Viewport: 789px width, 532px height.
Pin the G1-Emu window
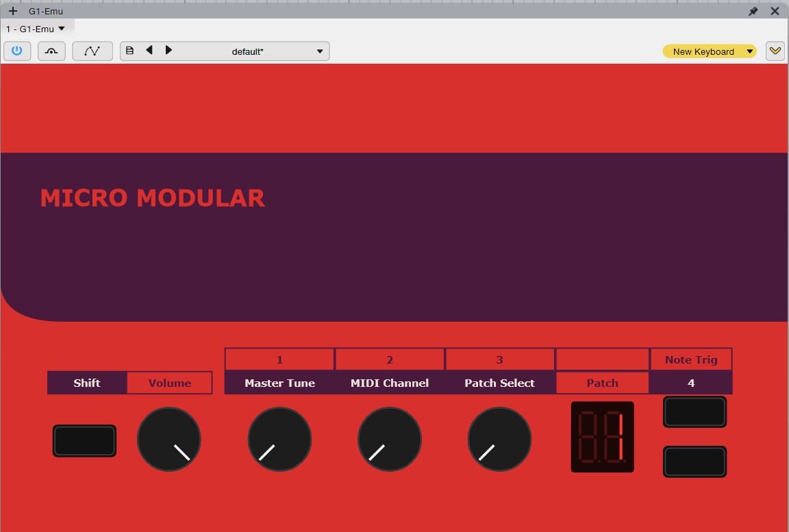pos(753,11)
